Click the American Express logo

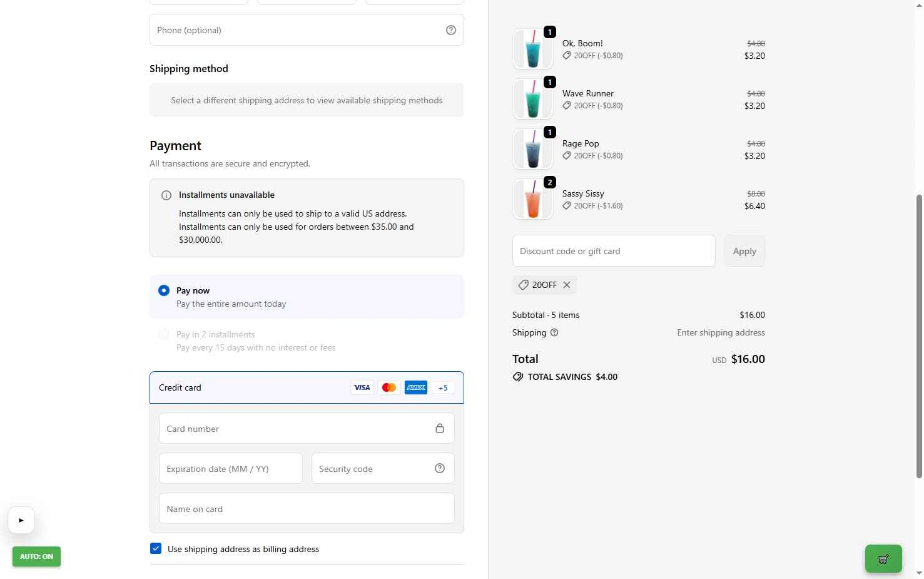[x=416, y=387]
